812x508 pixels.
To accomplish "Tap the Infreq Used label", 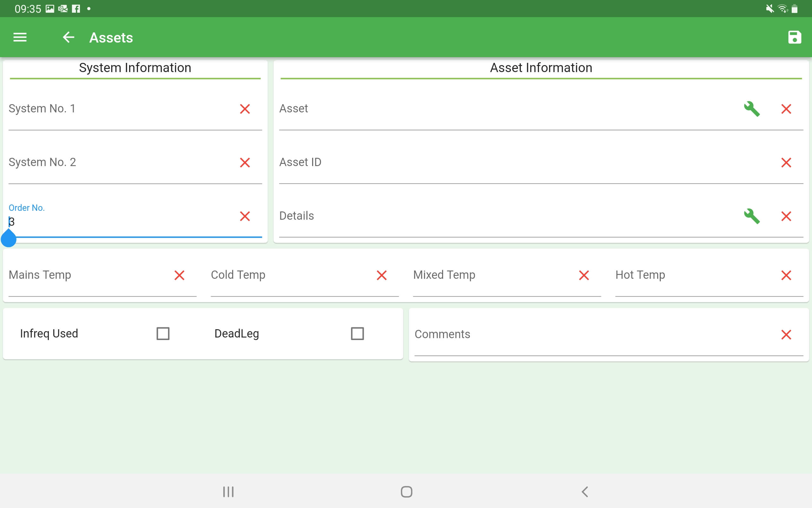I will pyautogui.click(x=49, y=334).
